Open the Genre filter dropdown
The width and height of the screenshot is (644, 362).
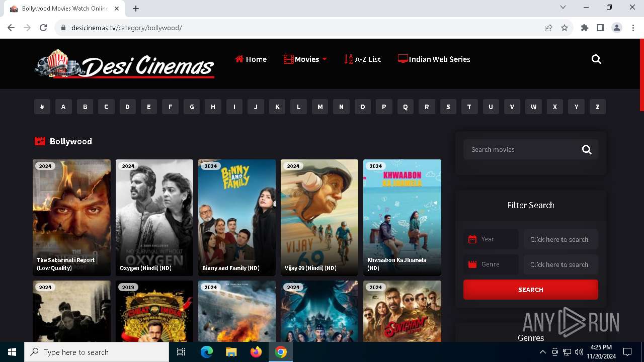561,264
